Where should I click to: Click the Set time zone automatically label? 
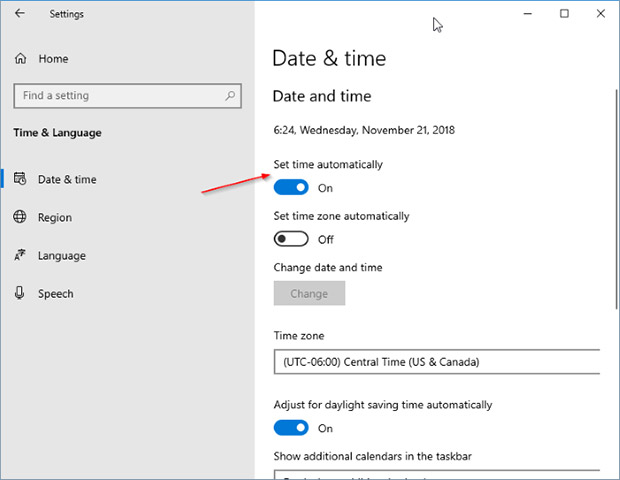point(341,216)
